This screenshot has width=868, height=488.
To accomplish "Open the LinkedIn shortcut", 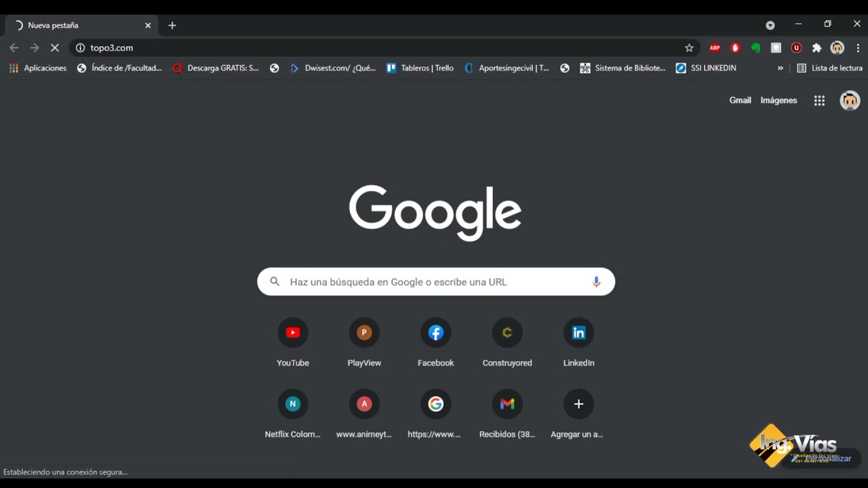I will pyautogui.click(x=578, y=343).
